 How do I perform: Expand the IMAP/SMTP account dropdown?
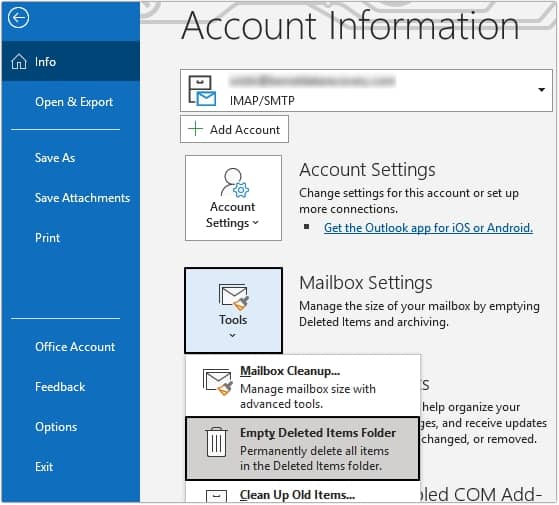coord(366,91)
